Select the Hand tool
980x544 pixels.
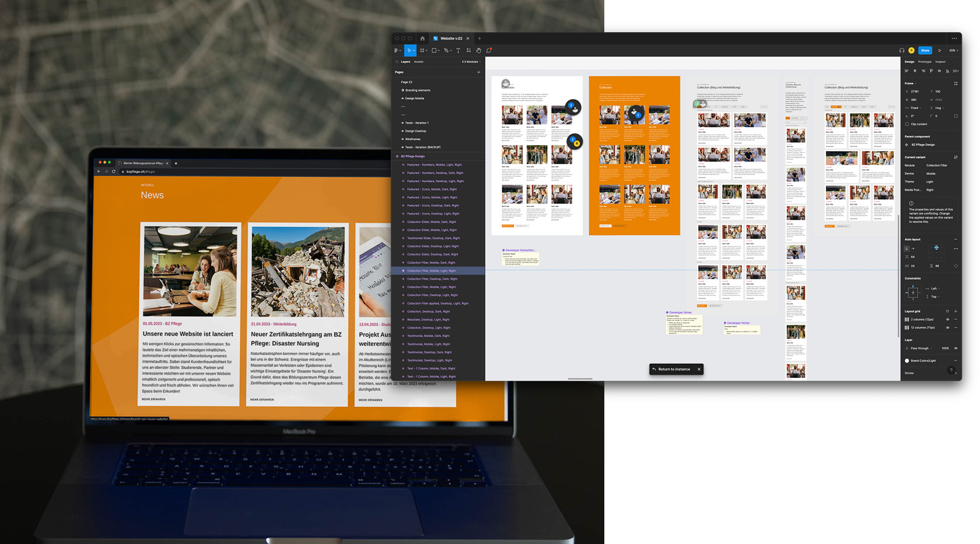478,51
